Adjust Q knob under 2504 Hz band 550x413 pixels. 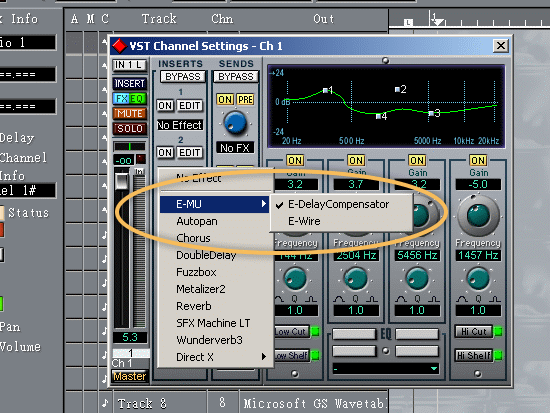tap(356, 279)
